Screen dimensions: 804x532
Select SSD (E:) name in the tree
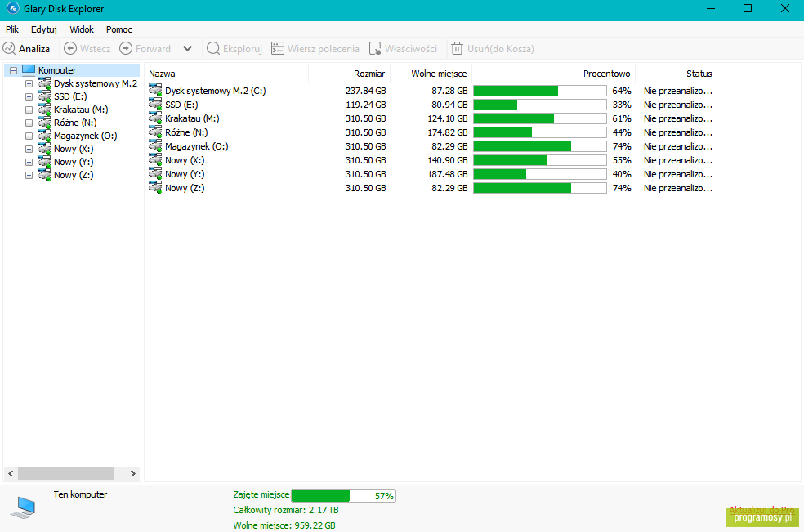[70, 96]
